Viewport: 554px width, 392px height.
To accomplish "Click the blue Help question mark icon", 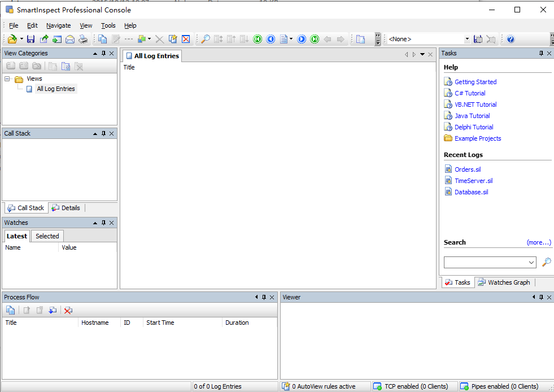I will [510, 39].
